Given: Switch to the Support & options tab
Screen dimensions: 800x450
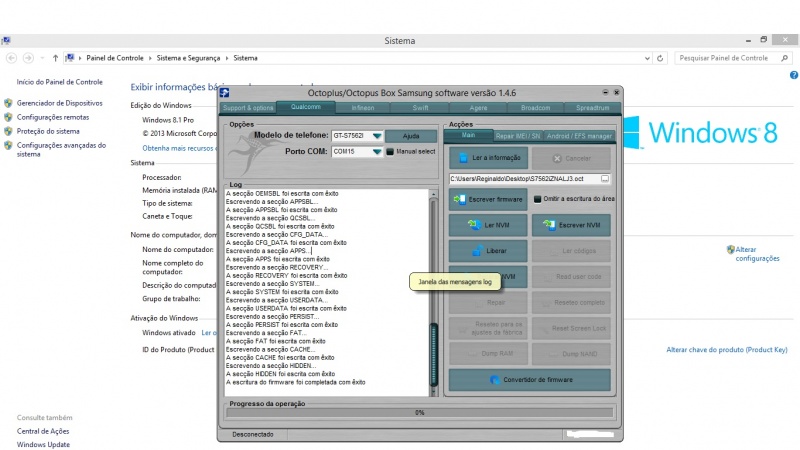Looking at the screenshot, I should [248, 108].
